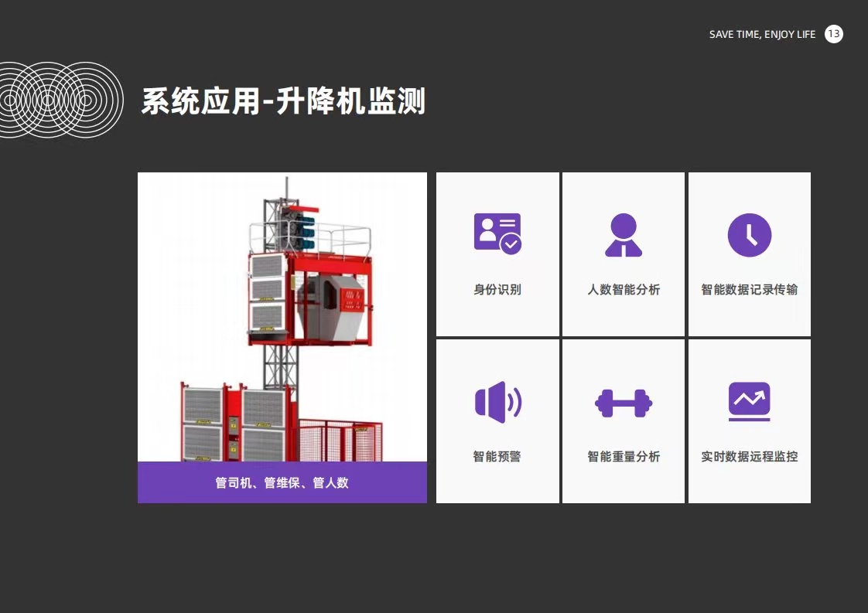
Task: Select the 智能预警 label text
Action: 497,456
